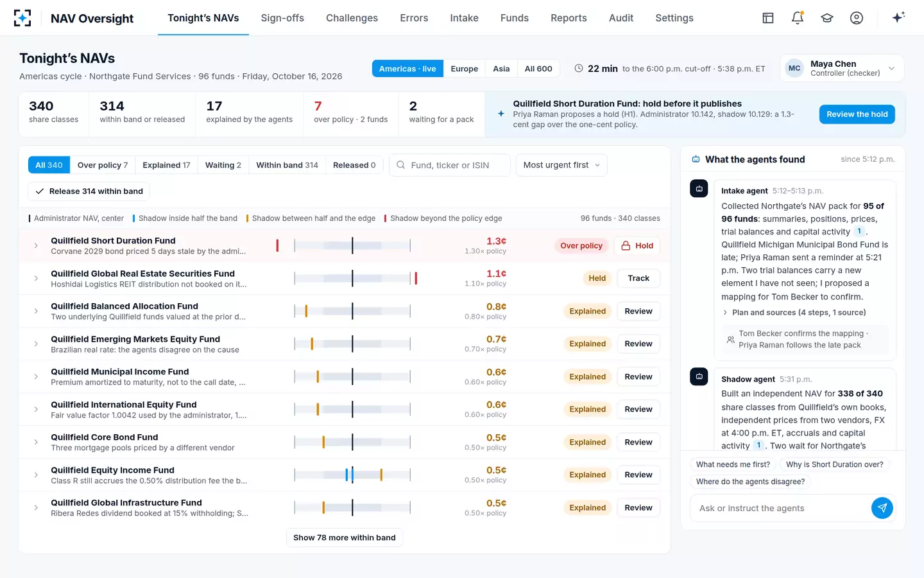Image resolution: width=924 pixels, height=578 pixels.
Task: Review the Quillfield Emerging Markets Equity Fund
Action: pyautogui.click(x=638, y=344)
